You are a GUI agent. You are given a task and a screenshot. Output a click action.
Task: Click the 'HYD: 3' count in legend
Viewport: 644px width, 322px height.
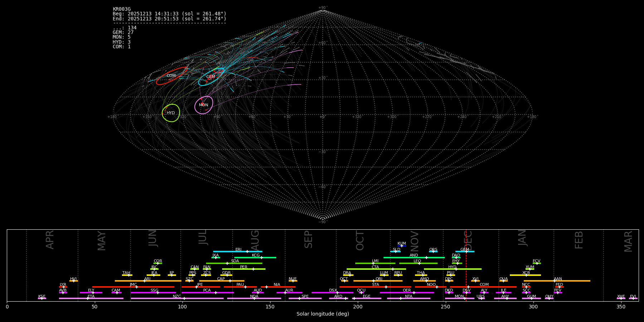[122, 42]
